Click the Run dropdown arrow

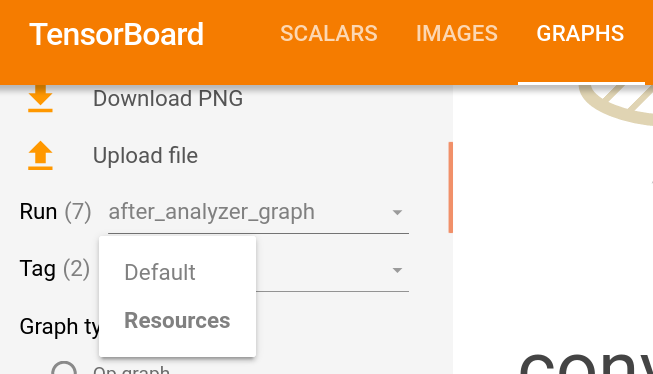[397, 212]
